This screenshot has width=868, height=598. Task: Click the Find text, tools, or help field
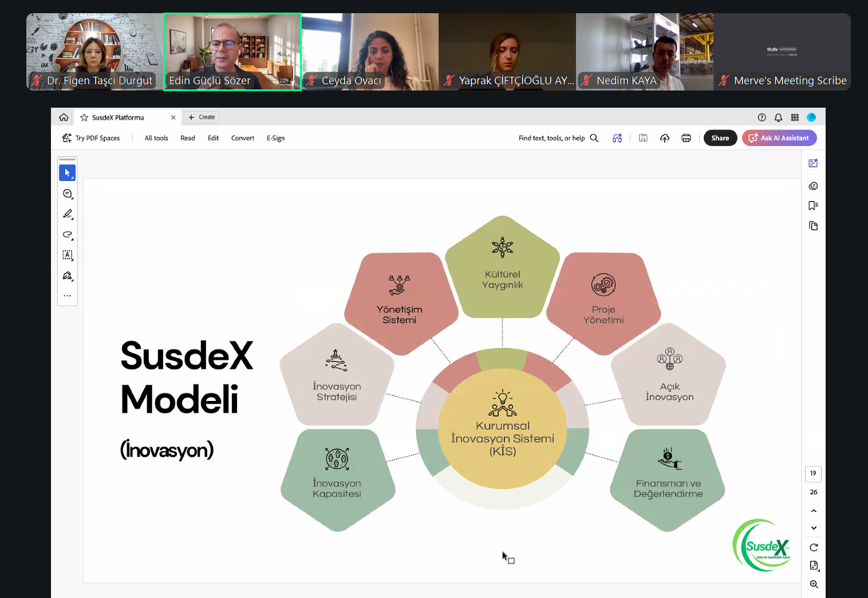[x=552, y=138]
